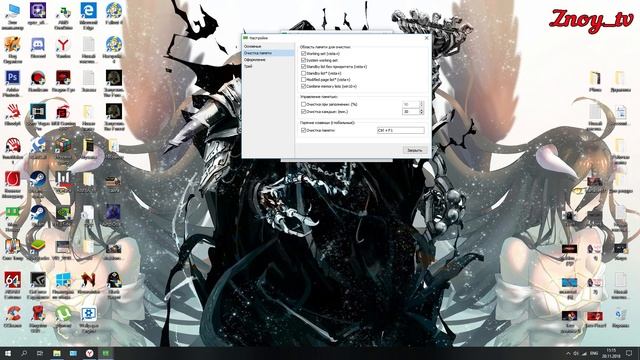Expand hidden system tray icons chevron
Screen dimensions: 640x360
coord(568,353)
